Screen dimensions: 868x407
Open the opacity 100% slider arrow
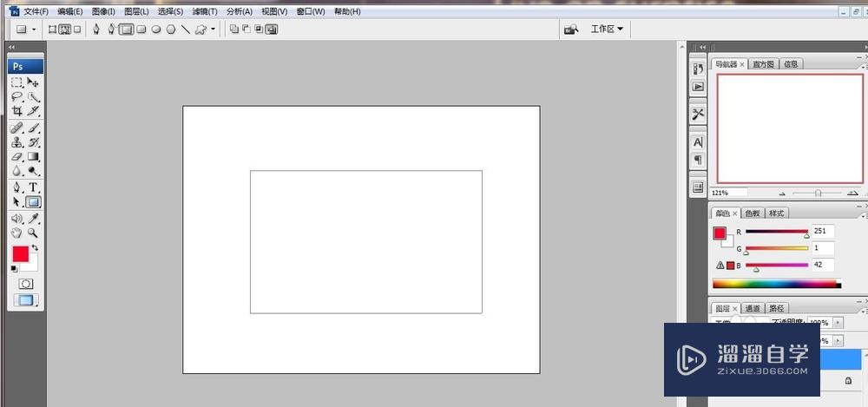838,322
